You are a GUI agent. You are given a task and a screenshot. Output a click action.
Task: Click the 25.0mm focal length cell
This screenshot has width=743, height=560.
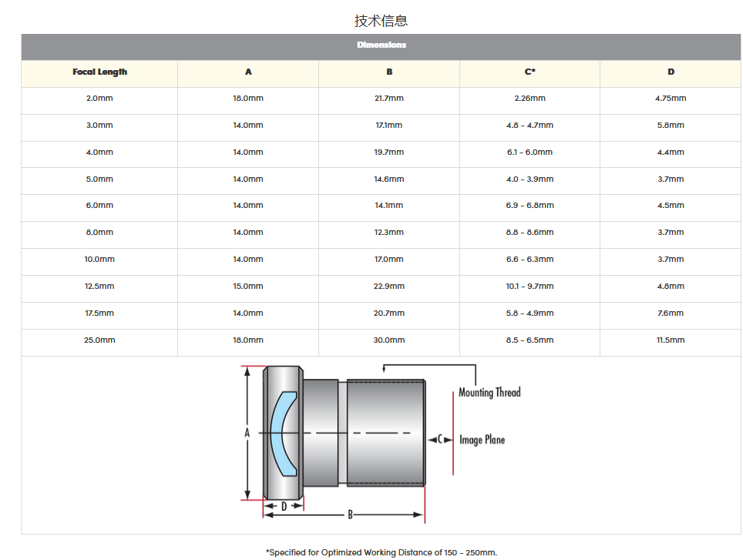(x=99, y=340)
